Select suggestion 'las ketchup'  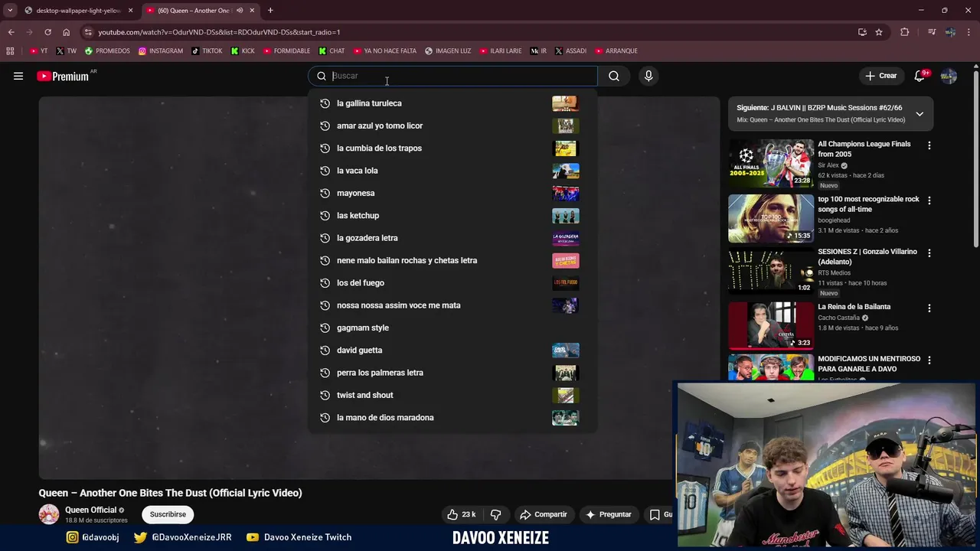tap(452, 215)
